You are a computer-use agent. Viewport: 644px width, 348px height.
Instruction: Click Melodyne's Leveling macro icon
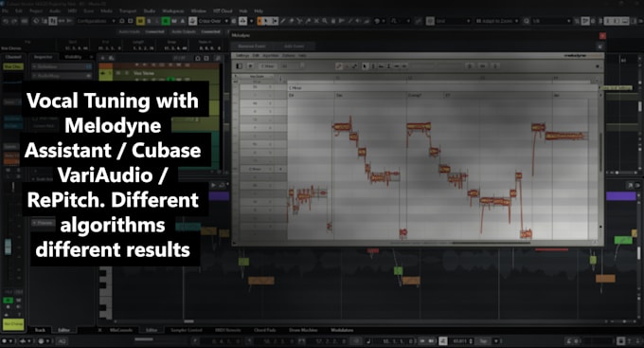pos(495,65)
